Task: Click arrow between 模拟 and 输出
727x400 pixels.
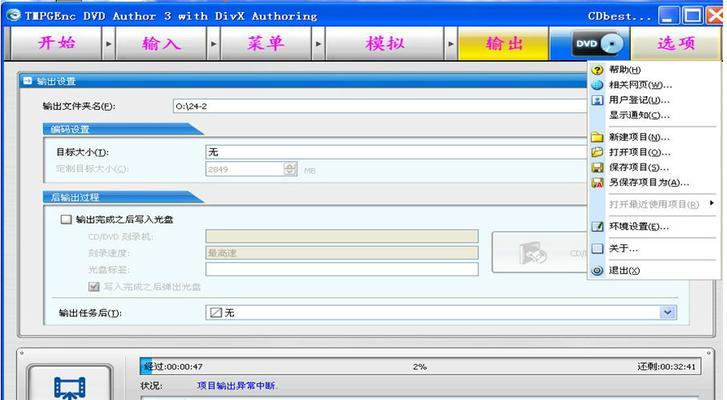Action: (x=451, y=44)
